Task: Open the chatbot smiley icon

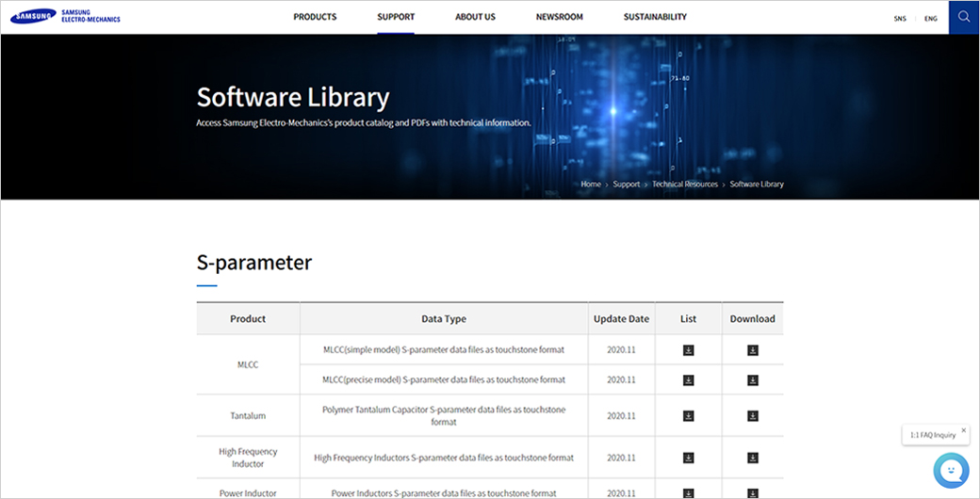Action: point(951,470)
